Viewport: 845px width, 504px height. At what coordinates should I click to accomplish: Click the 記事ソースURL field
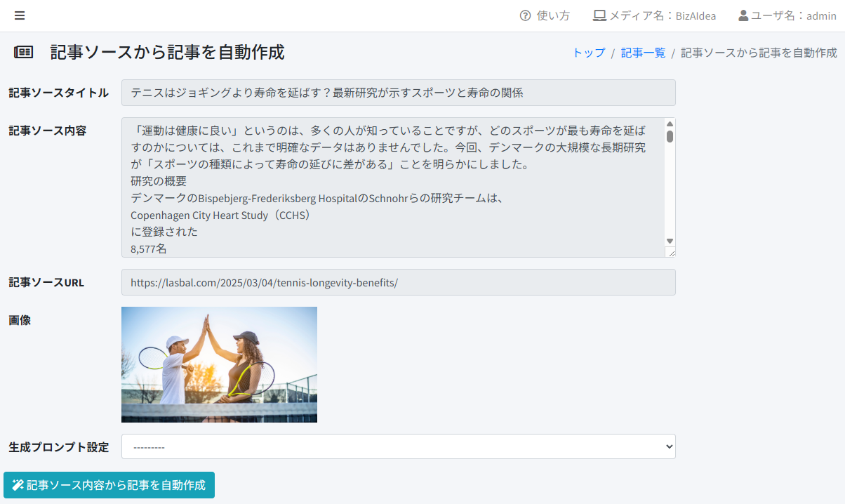coord(398,282)
